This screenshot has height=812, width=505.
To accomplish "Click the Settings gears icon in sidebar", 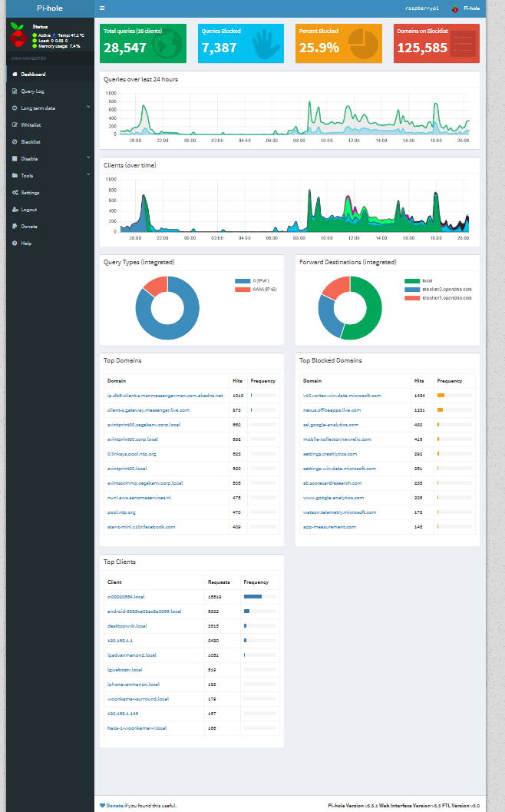I will point(15,193).
